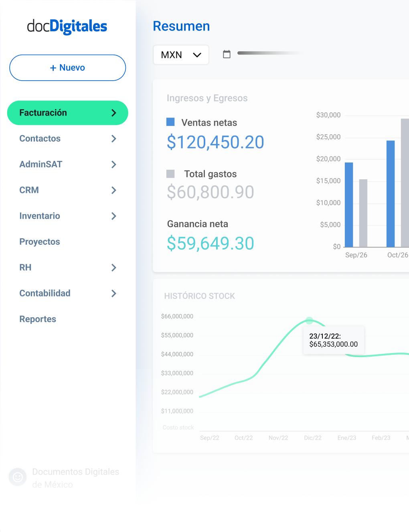
Task: Click the Dic/22 axis label
Action: (313, 438)
